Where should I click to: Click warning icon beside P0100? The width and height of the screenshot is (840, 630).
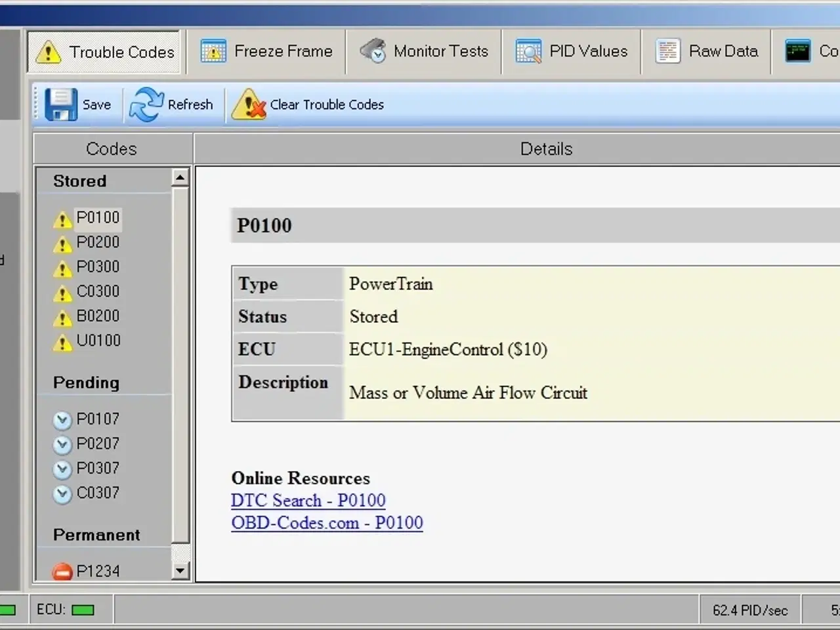62,220
